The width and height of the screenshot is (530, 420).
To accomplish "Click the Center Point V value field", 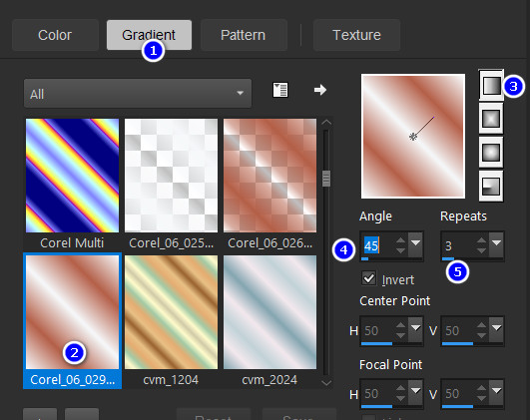I will click(x=458, y=330).
